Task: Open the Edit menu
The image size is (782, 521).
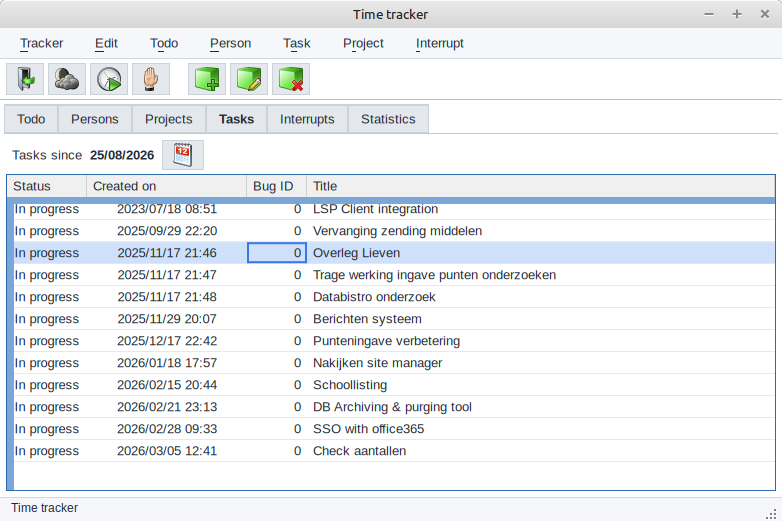Action: pos(106,43)
